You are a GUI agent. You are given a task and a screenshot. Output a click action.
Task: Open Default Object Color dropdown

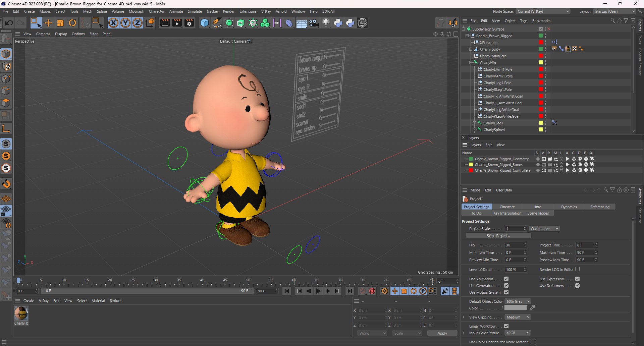pyautogui.click(x=518, y=301)
